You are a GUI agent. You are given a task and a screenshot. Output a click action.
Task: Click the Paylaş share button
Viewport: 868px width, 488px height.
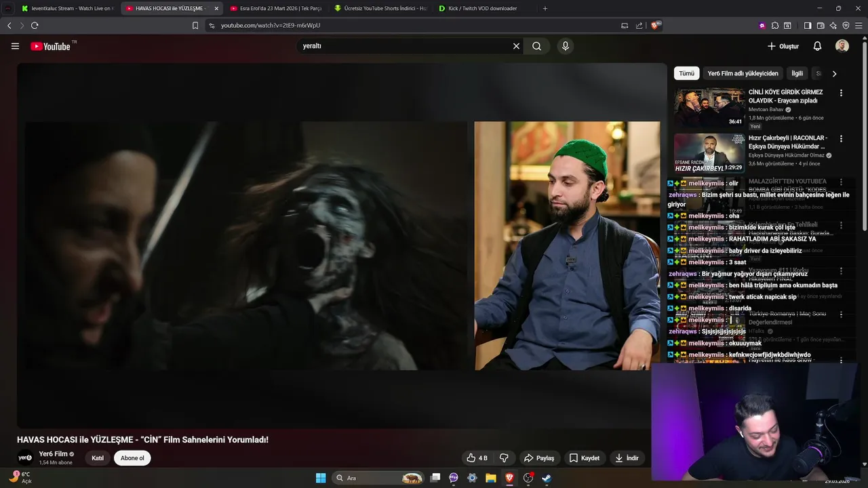coord(539,458)
